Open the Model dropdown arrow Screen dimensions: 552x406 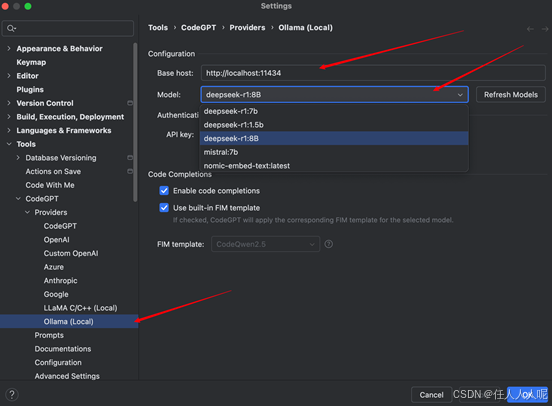[460, 95]
